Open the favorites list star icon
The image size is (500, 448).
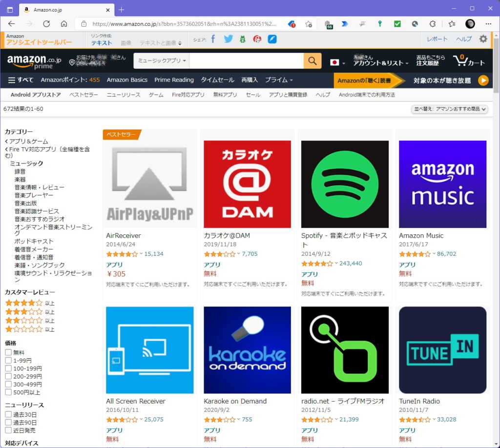[452, 24]
